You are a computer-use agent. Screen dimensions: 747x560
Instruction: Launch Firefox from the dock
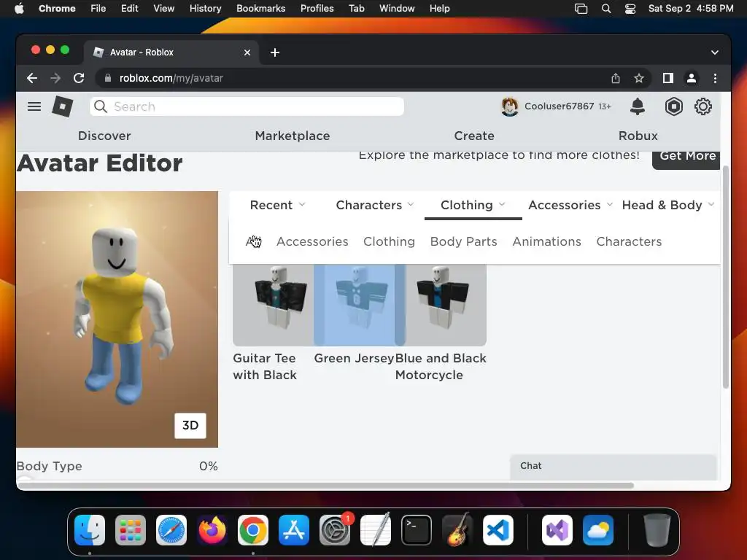tap(212, 530)
